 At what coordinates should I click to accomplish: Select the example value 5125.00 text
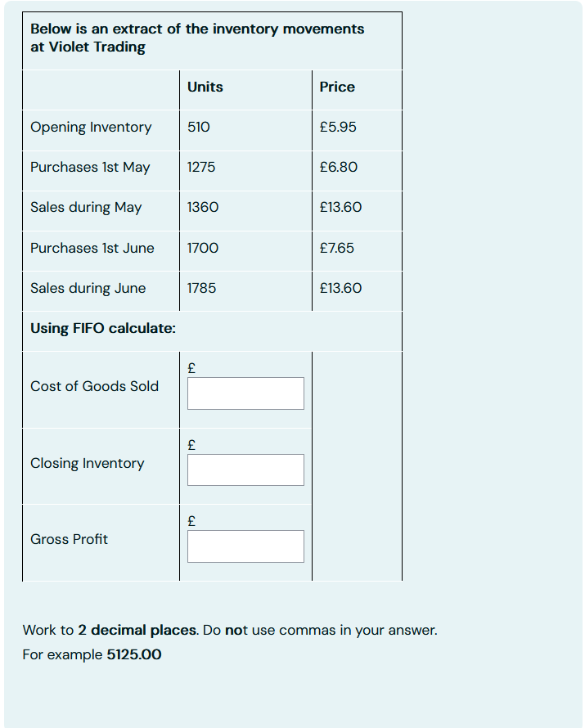click(x=136, y=654)
